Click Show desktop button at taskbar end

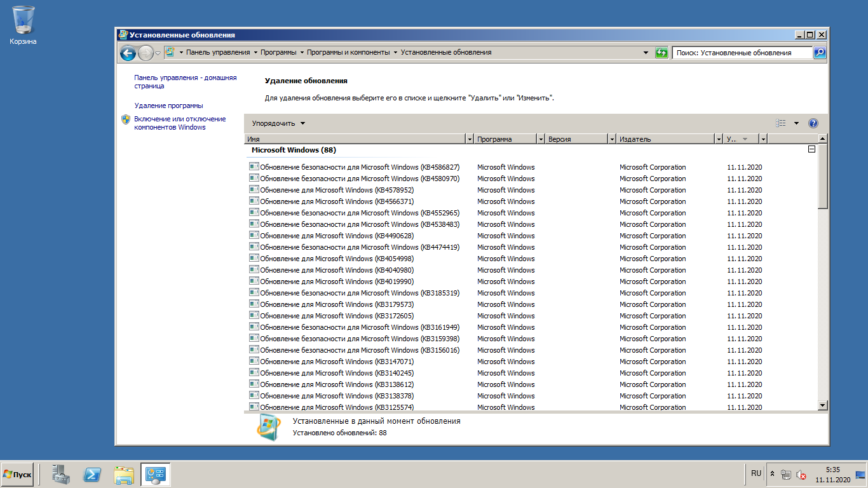[x=860, y=475]
